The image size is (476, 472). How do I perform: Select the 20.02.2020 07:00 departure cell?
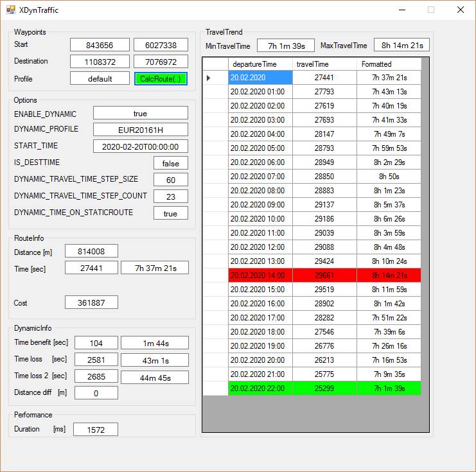(x=260, y=176)
